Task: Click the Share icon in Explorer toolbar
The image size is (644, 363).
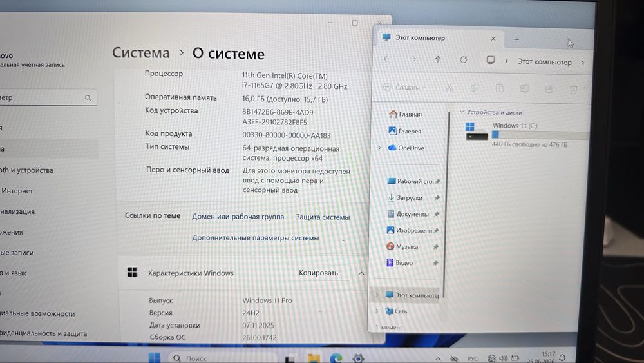Action: point(549,89)
